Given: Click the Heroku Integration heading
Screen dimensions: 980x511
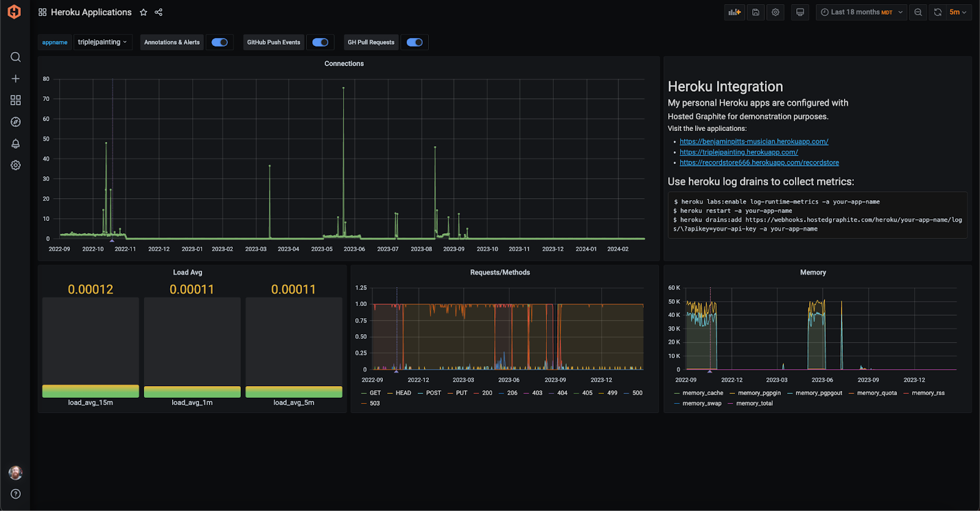Looking at the screenshot, I should [725, 86].
